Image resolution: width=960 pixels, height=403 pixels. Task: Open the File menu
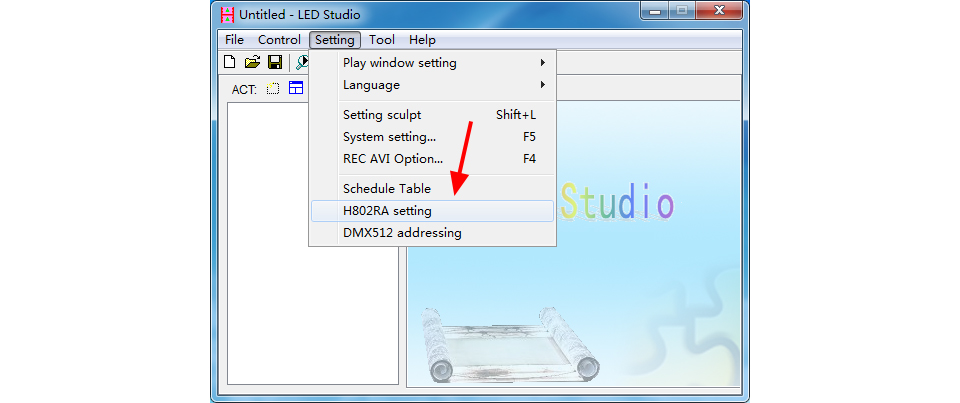coord(234,40)
